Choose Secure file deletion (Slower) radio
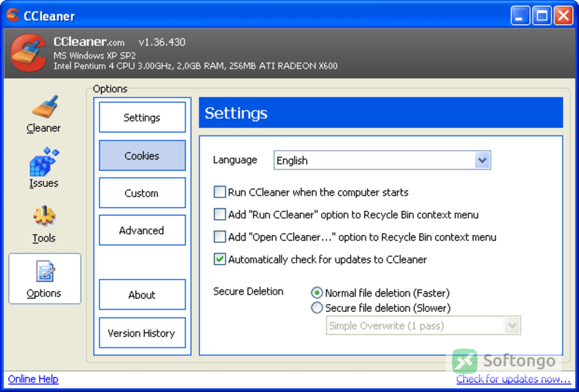 click(317, 308)
